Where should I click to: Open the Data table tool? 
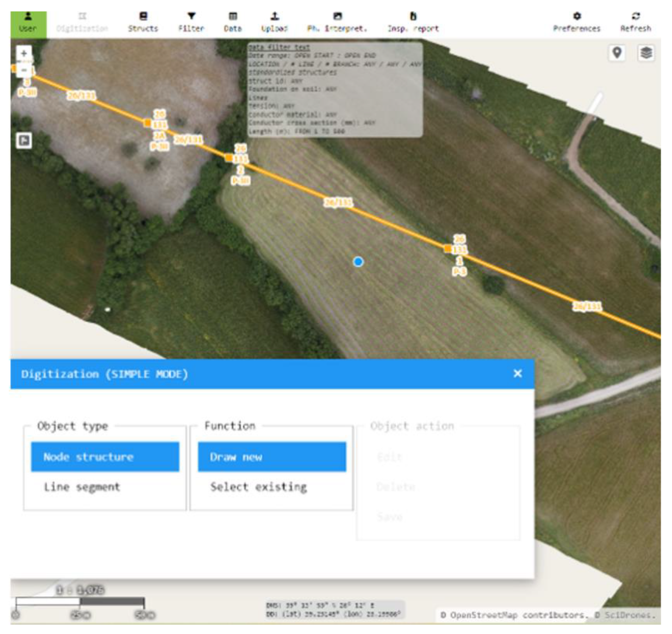tap(233, 23)
